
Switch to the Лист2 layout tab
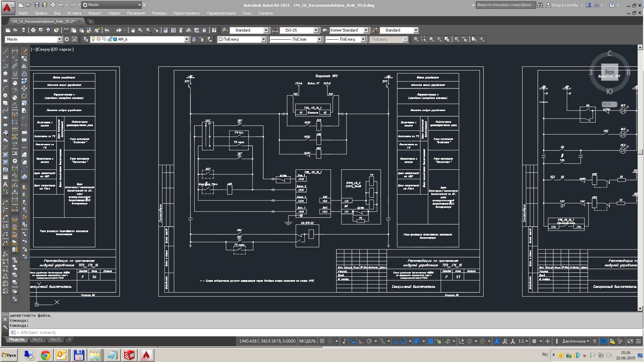55,339
